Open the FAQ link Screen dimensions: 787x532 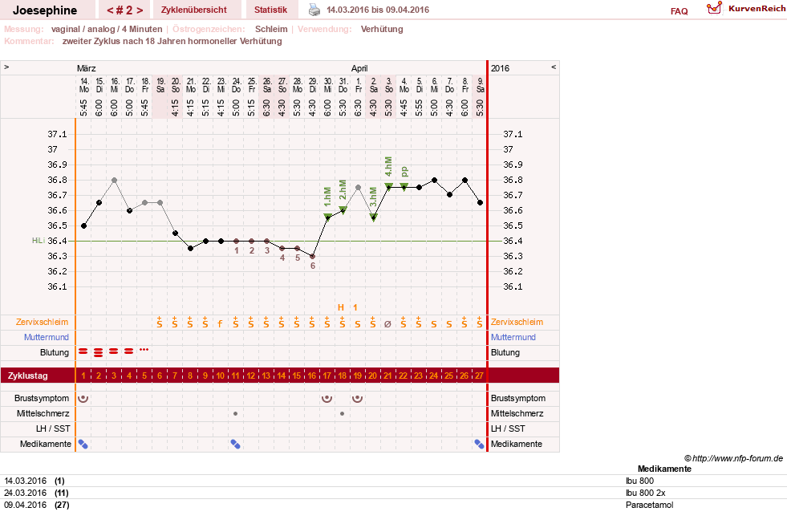(x=679, y=11)
